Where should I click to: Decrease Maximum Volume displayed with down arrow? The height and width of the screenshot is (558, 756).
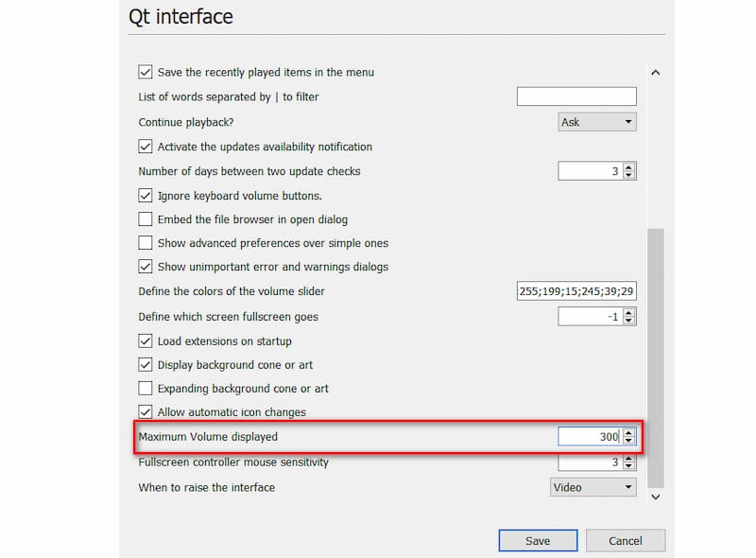(x=629, y=441)
